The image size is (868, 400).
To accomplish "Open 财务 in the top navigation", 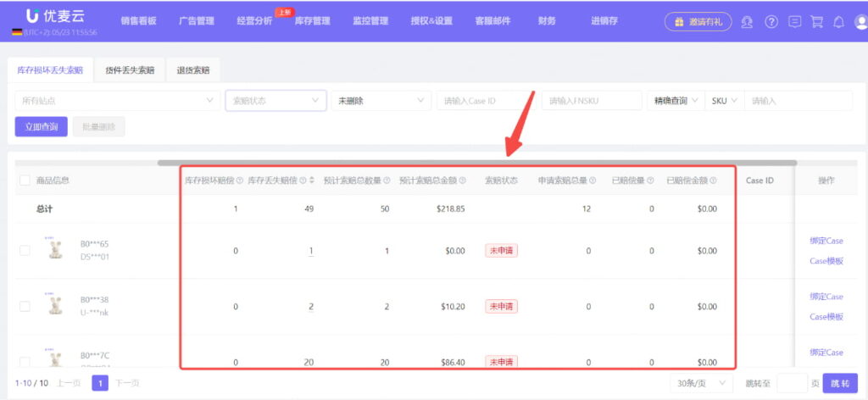I will tap(547, 21).
